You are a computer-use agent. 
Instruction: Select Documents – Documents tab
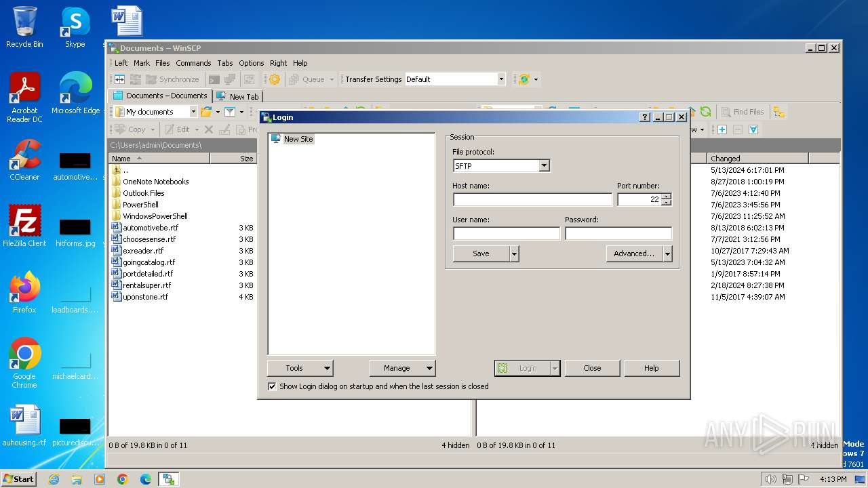[160, 96]
